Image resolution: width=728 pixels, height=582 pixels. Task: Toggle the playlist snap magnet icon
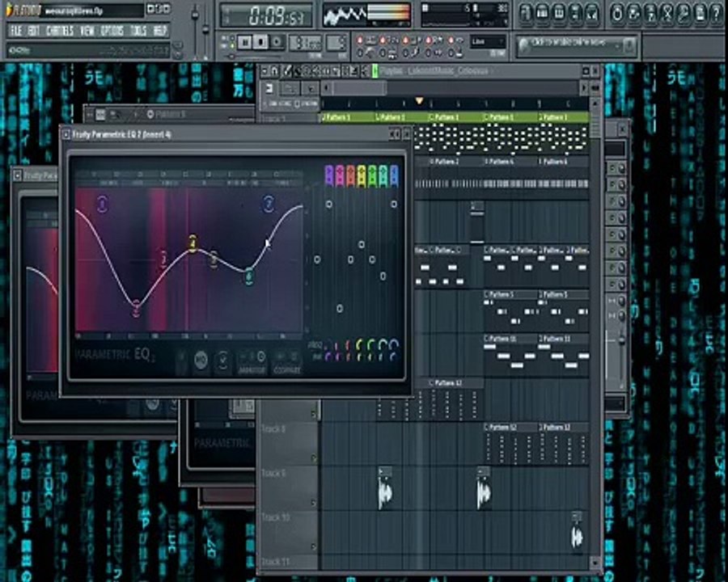pyautogui.click(x=274, y=71)
